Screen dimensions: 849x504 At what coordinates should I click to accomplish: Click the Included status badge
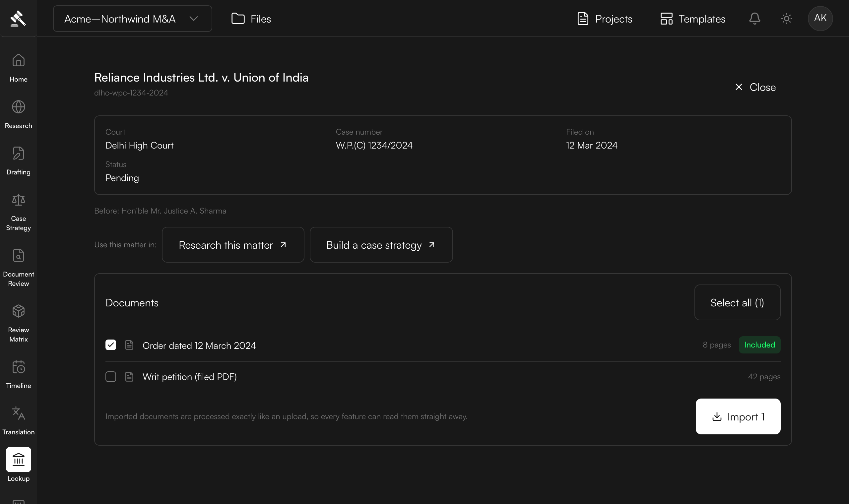(760, 345)
